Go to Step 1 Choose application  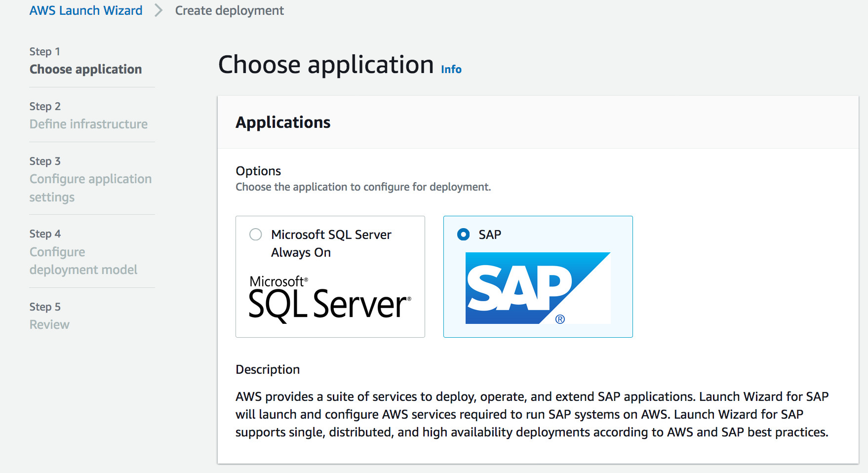(85, 69)
